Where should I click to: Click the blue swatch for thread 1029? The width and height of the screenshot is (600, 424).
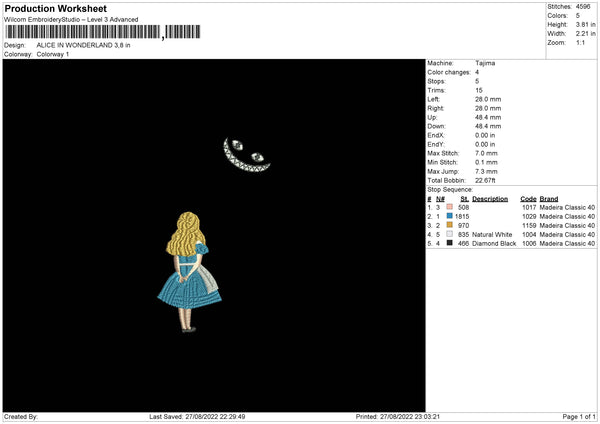click(x=449, y=216)
